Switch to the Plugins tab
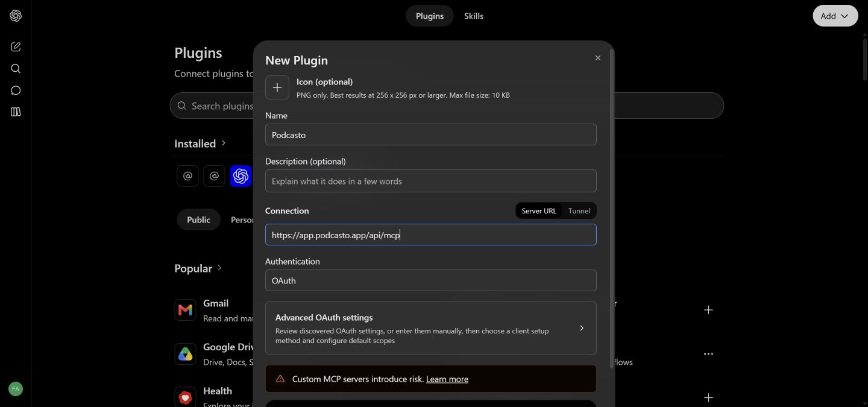868x407 pixels. tap(430, 16)
